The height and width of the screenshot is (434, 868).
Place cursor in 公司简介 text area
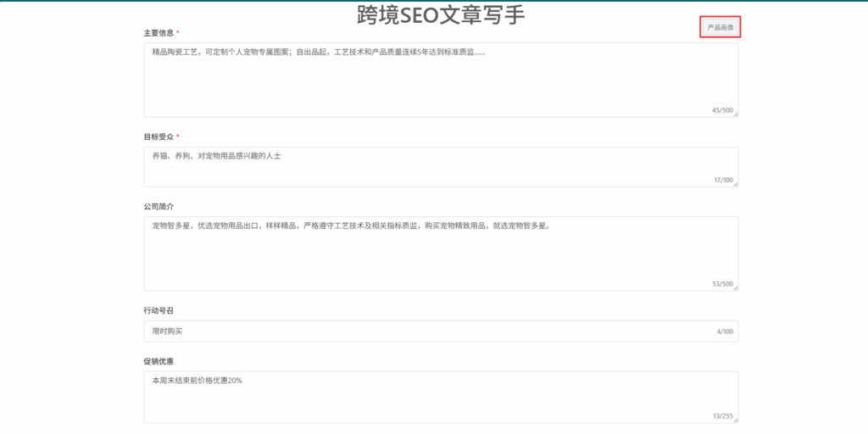(x=441, y=253)
